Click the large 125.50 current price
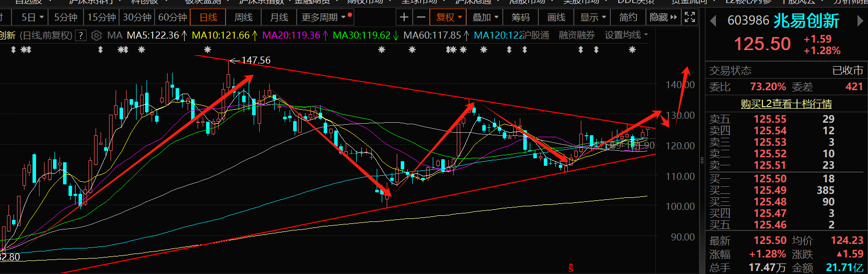The width and height of the screenshot is (868, 274). coord(762,44)
